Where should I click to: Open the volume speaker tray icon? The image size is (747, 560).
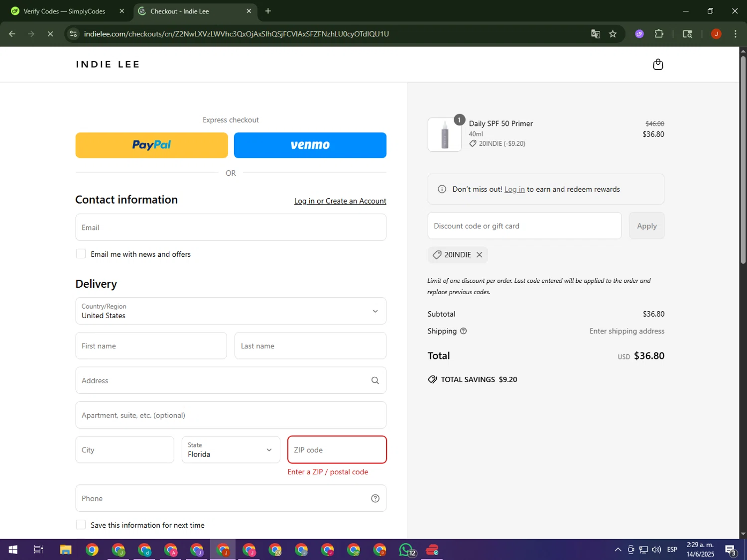point(656,550)
